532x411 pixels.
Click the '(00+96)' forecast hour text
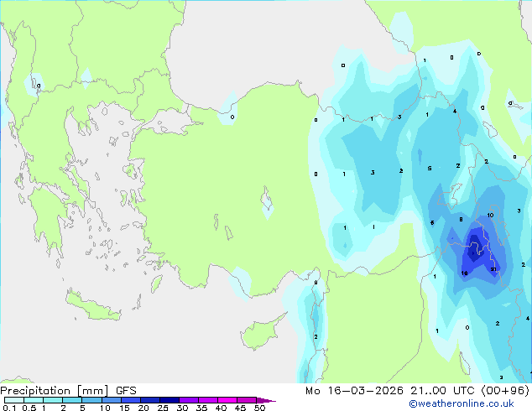pyautogui.click(x=505, y=391)
